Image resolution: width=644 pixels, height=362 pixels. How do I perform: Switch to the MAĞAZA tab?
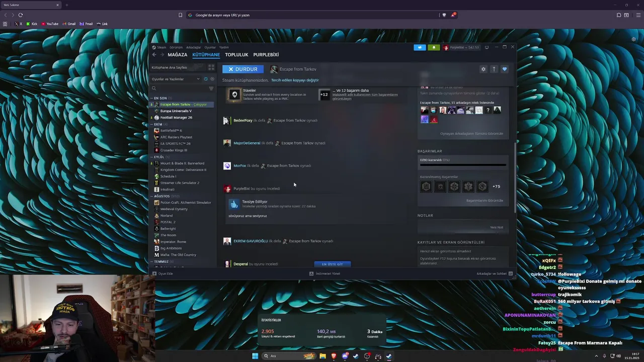pyautogui.click(x=178, y=55)
